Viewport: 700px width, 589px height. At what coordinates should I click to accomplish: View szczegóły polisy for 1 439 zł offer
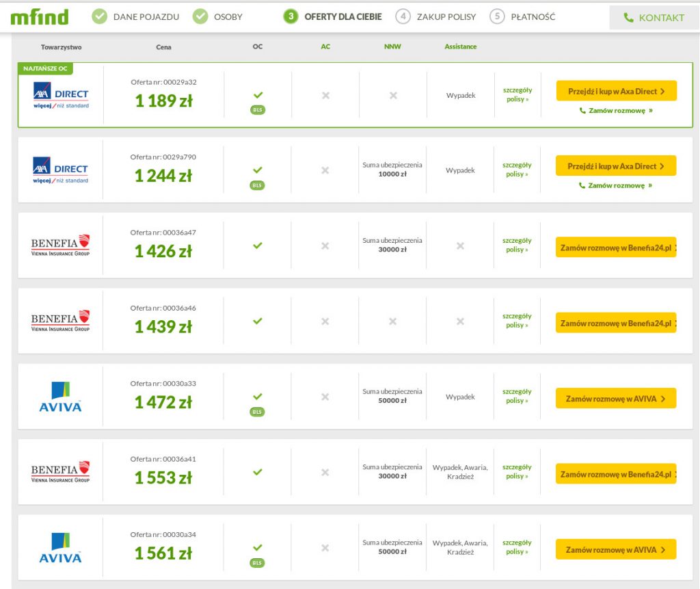[x=517, y=321]
